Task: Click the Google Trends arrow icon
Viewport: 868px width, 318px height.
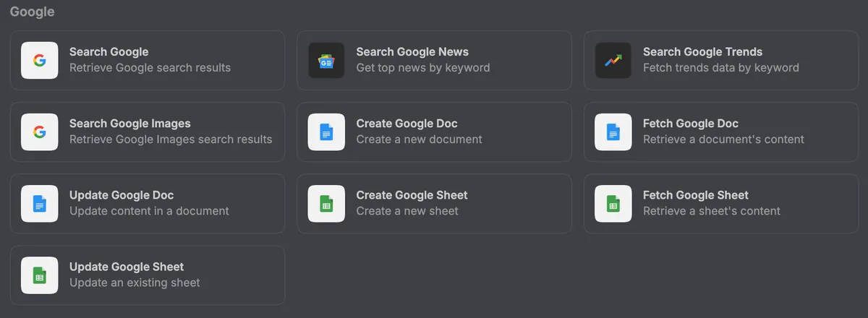Action: 613,60
